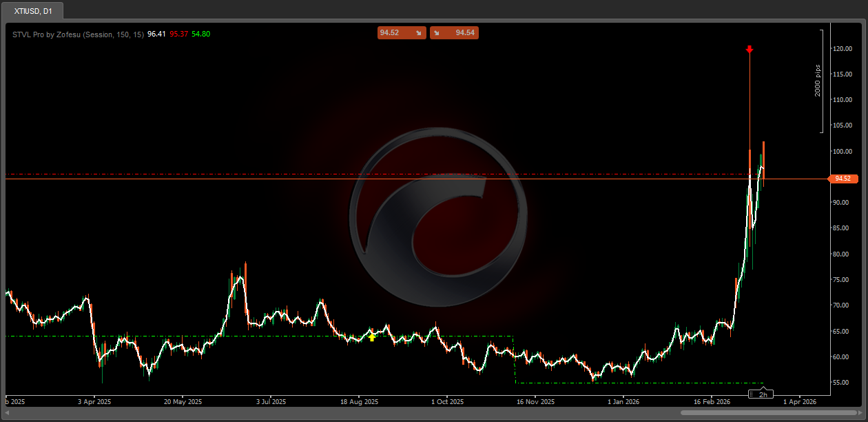Click the 120.00 label on price axis

[x=843, y=49]
